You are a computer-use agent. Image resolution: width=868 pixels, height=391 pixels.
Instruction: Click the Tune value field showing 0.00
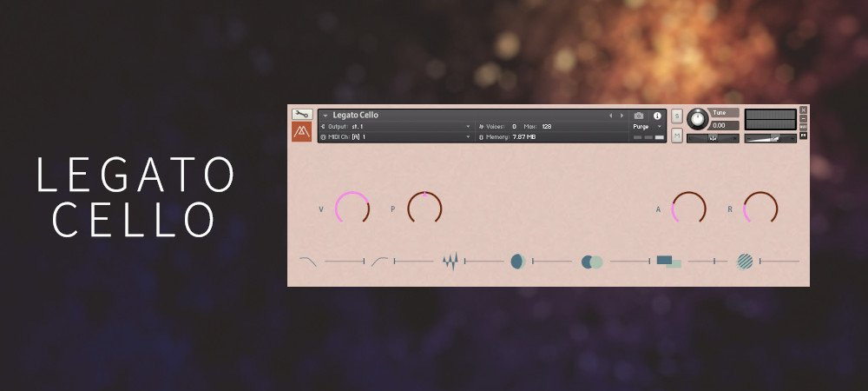point(724,126)
